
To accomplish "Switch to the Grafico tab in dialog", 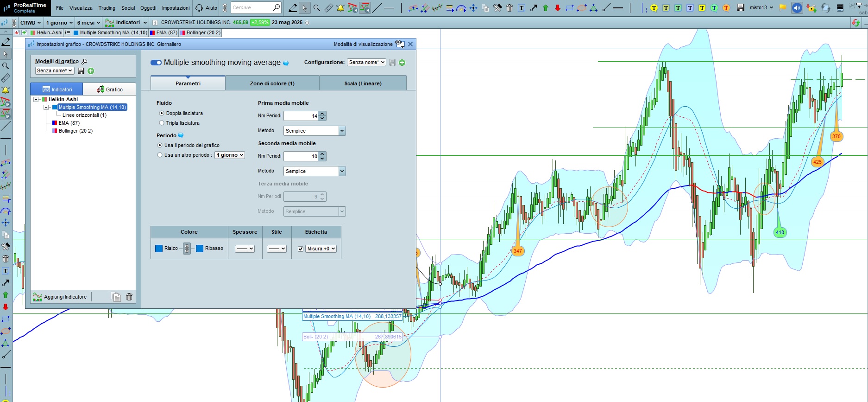I will point(109,89).
